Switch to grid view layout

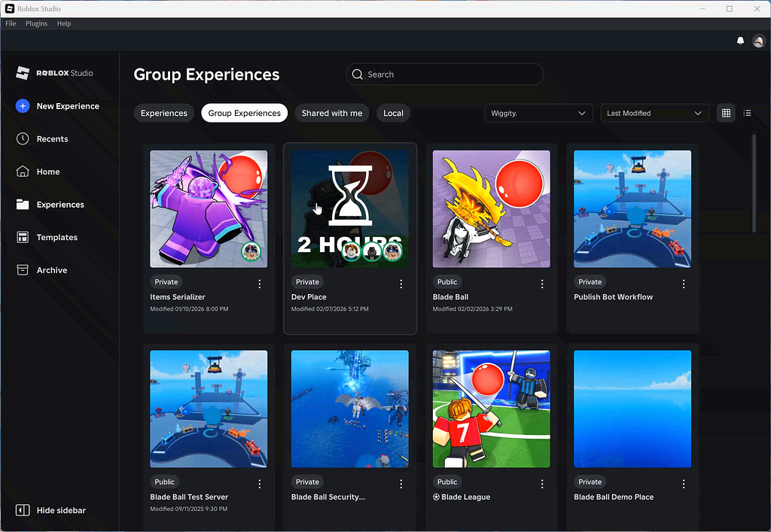point(726,113)
